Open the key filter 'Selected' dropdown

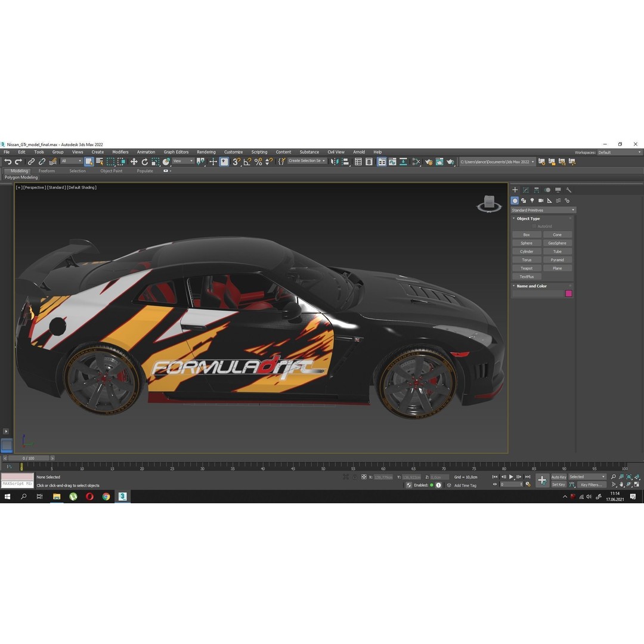coord(587,477)
